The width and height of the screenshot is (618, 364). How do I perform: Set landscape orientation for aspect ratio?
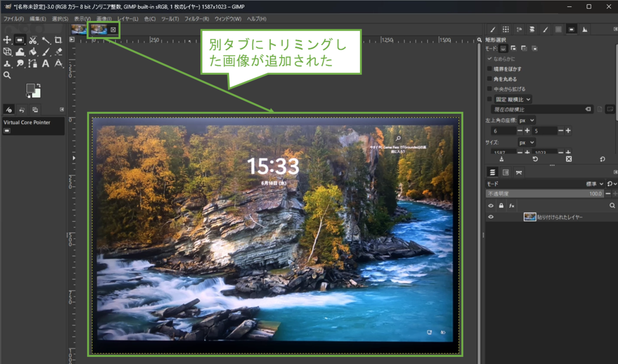(x=610, y=110)
